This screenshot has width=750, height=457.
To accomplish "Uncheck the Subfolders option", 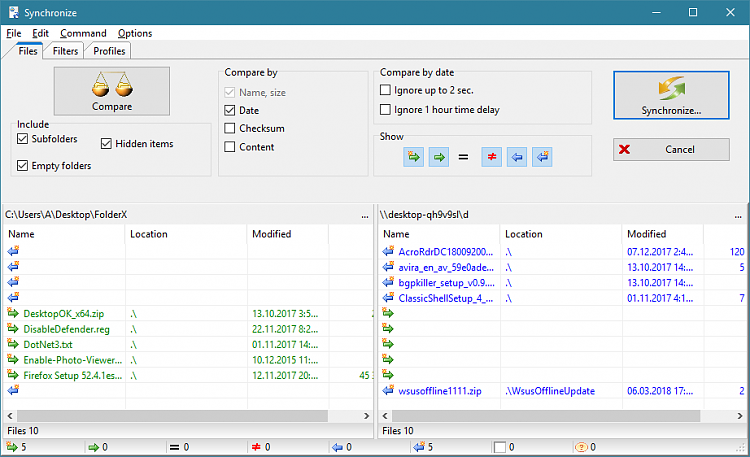I will tap(24, 139).
